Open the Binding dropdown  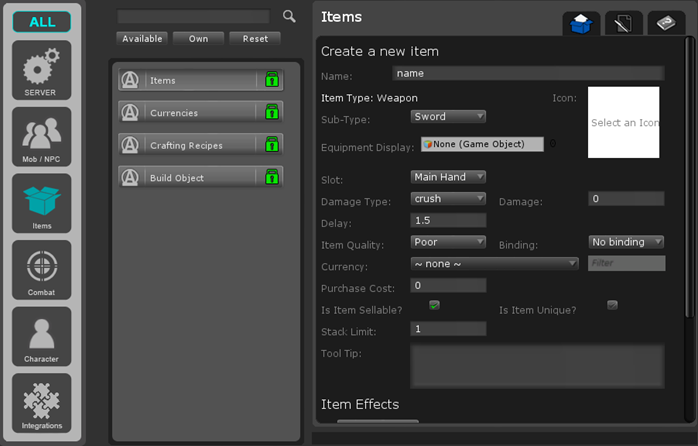[626, 242]
